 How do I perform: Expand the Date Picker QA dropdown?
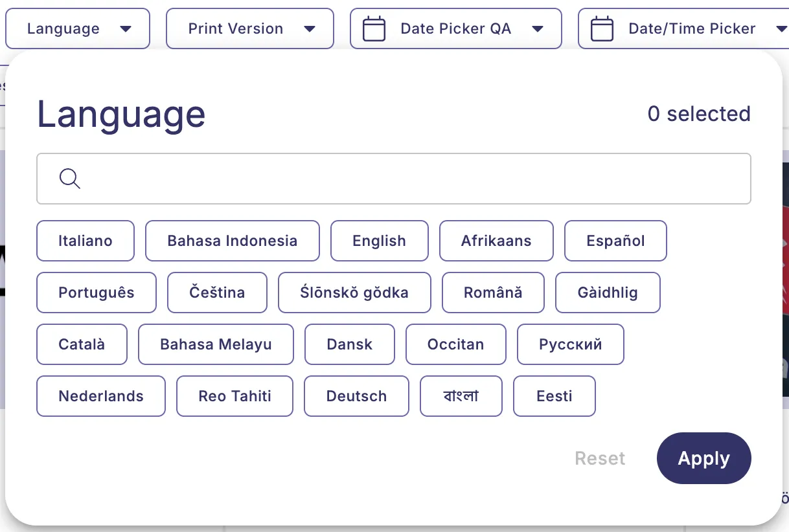coord(456,28)
